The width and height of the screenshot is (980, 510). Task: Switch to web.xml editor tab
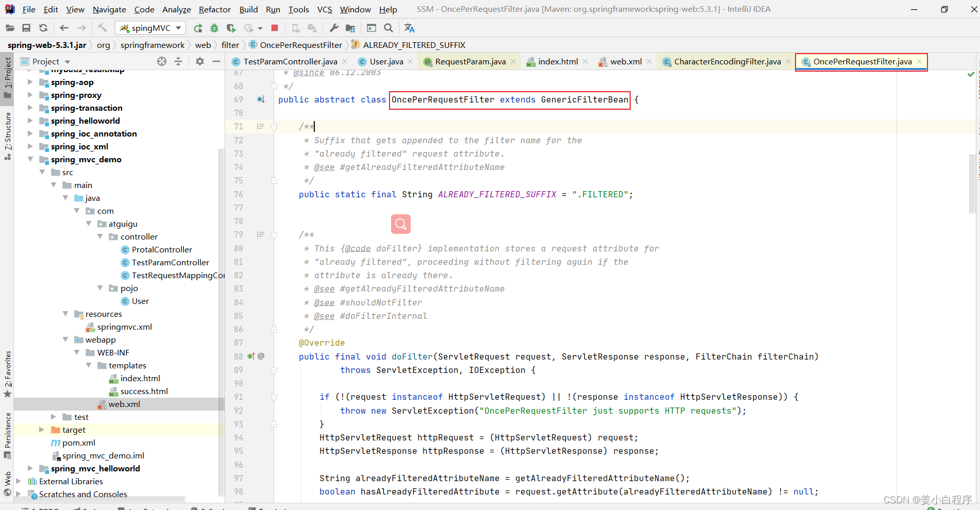[x=626, y=61]
